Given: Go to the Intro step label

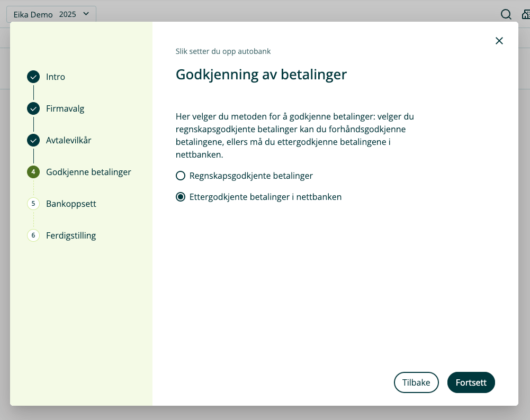Looking at the screenshot, I should pyautogui.click(x=56, y=77).
